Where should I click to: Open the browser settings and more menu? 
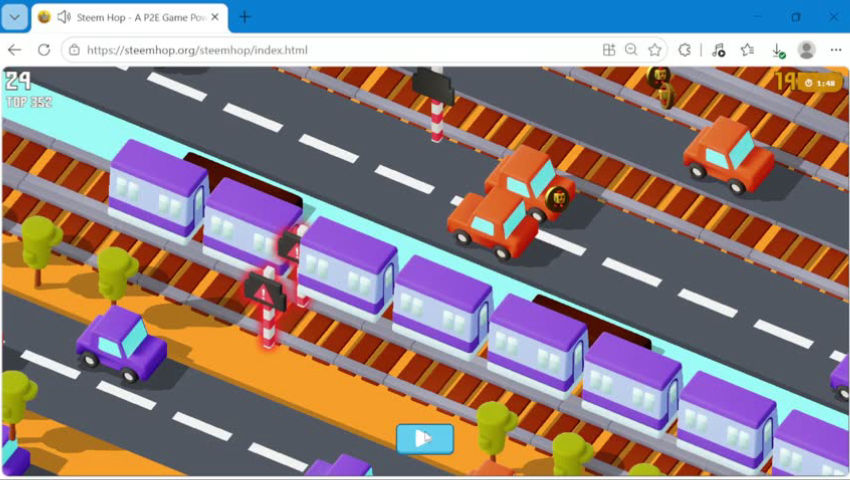pyautogui.click(x=835, y=50)
